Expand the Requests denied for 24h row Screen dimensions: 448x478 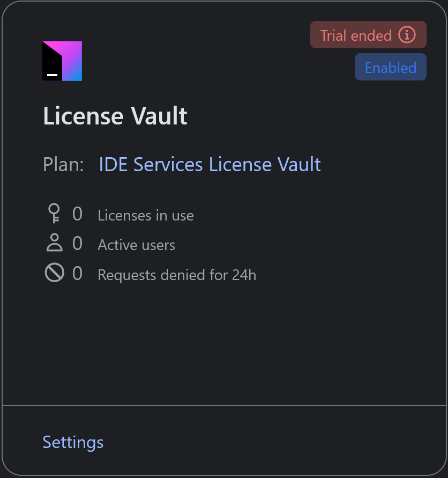point(176,275)
